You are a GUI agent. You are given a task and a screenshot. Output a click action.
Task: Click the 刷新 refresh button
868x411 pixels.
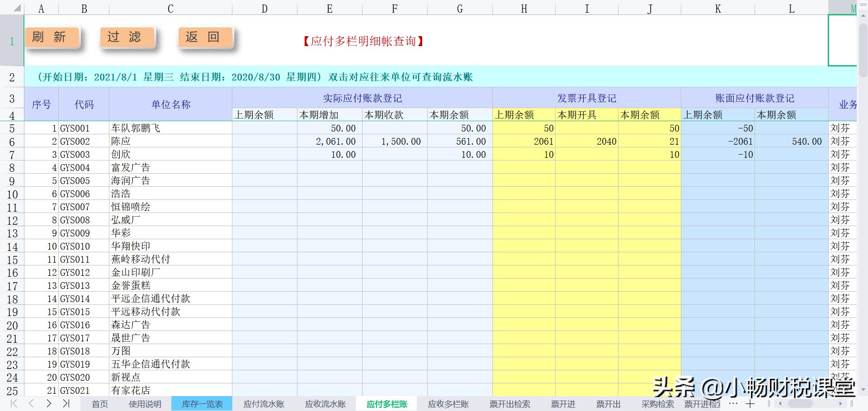(x=51, y=38)
